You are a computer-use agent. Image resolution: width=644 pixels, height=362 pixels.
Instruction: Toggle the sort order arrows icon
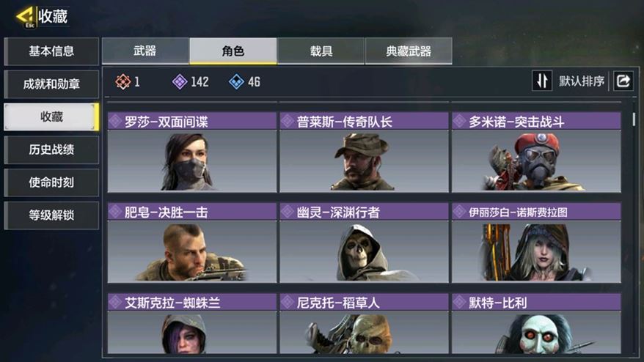pos(542,81)
